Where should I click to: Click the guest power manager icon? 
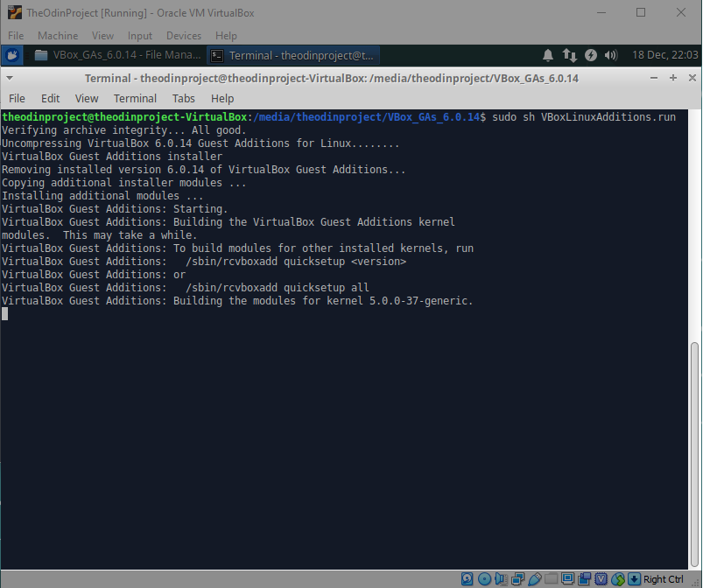[x=591, y=55]
